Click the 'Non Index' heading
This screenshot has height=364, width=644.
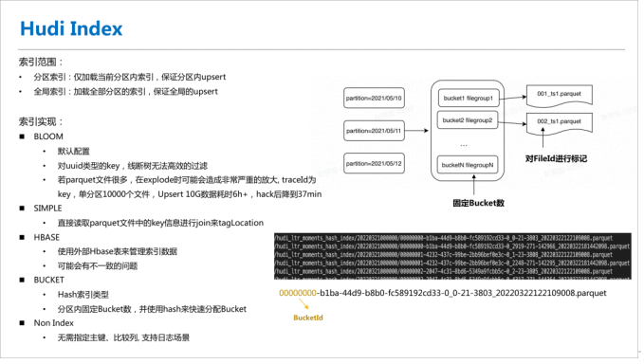(x=53, y=323)
